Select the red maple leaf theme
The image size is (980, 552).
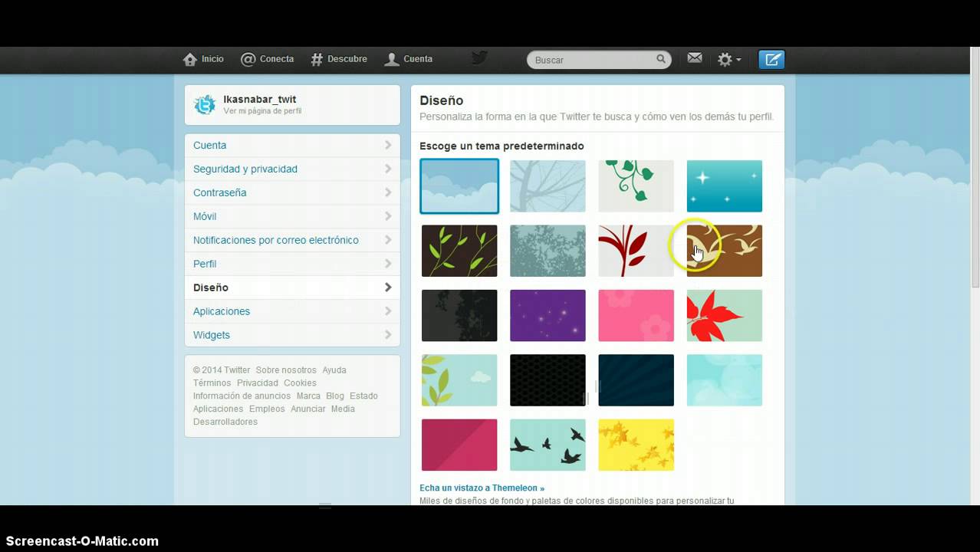[725, 315]
